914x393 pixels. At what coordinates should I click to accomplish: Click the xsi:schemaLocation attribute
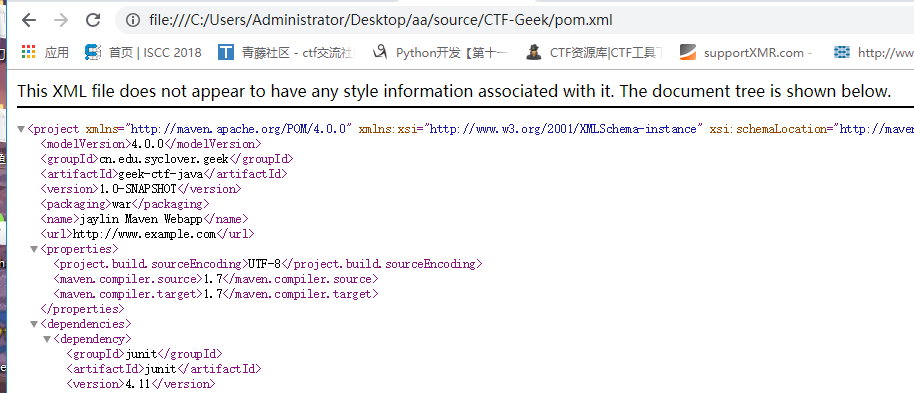click(811, 129)
